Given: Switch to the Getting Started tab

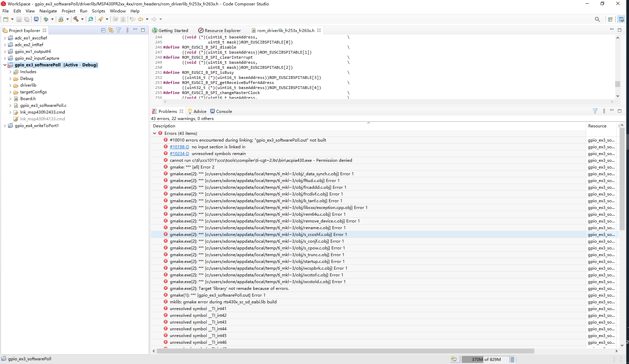Looking at the screenshot, I should pyautogui.click(x=170, y=30).
